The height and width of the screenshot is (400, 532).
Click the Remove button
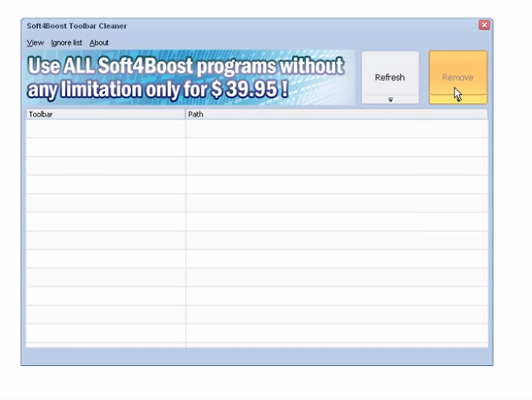pyautogui.click(x=458, y=78)
